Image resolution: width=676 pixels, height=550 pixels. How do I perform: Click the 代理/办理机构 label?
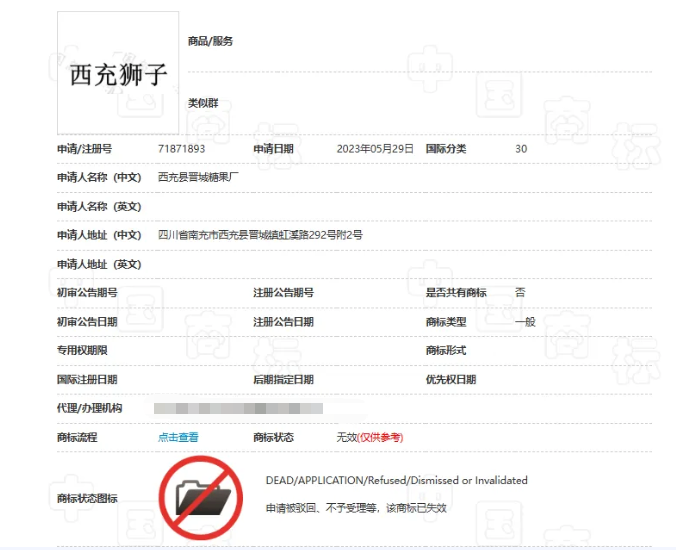pyautogui.click(x=90, y=408)
